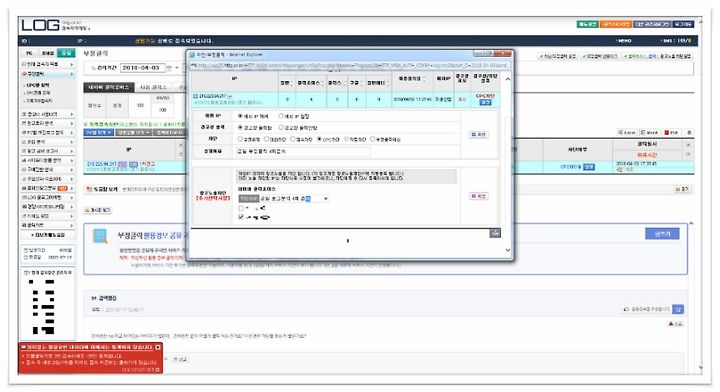Click the help icon labeled 도움말 보기
This screenshot has width=720, height=392.
88,189
